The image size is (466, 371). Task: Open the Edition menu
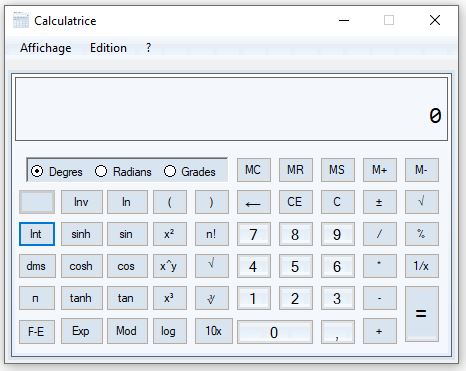click(108, 48)
